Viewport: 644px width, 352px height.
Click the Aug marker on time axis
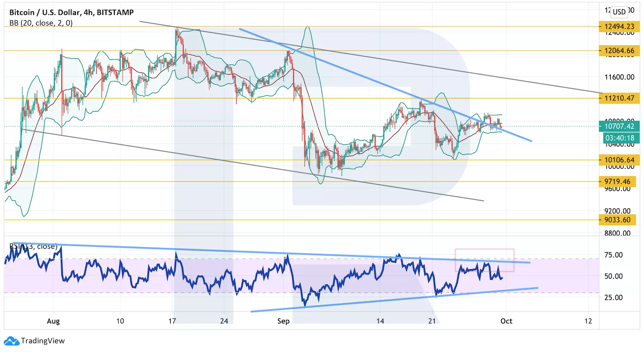(53, 321)
